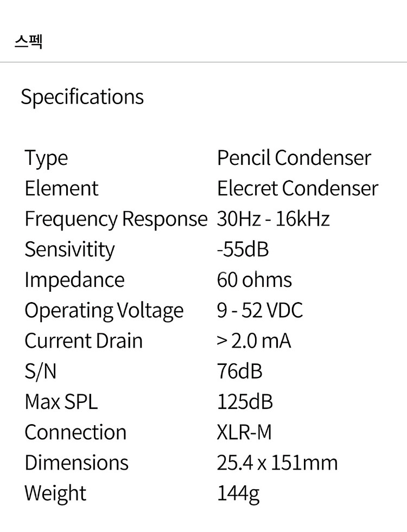Click the Impedance label
Screen dimensions: 407x532
pos(75,280)
